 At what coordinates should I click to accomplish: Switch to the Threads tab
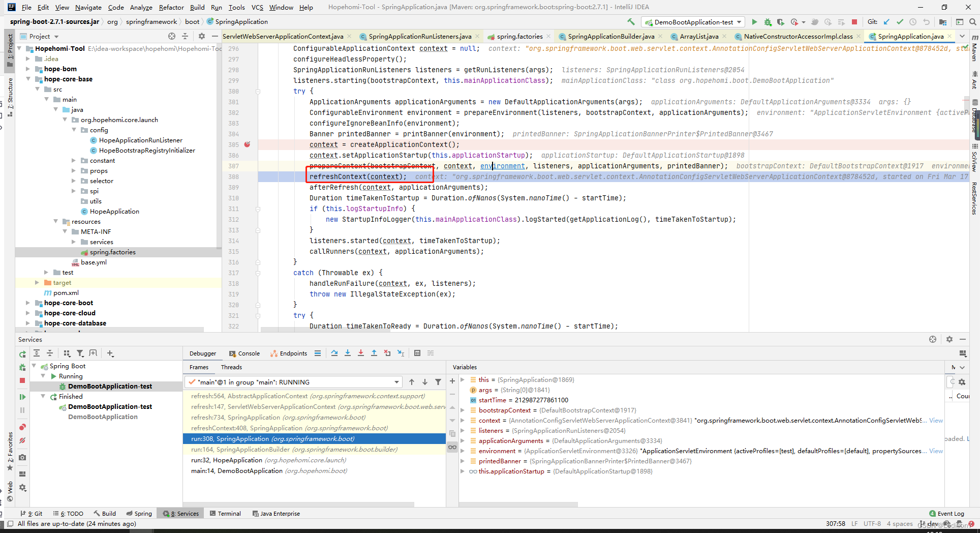click(x=231, y=367)
